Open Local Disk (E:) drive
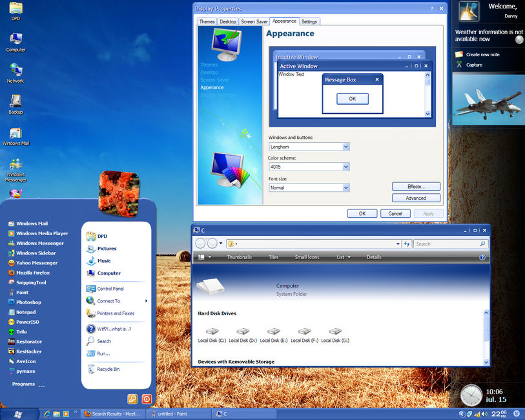The height and width of the screenshot is (420, 525). click(274, 335)
